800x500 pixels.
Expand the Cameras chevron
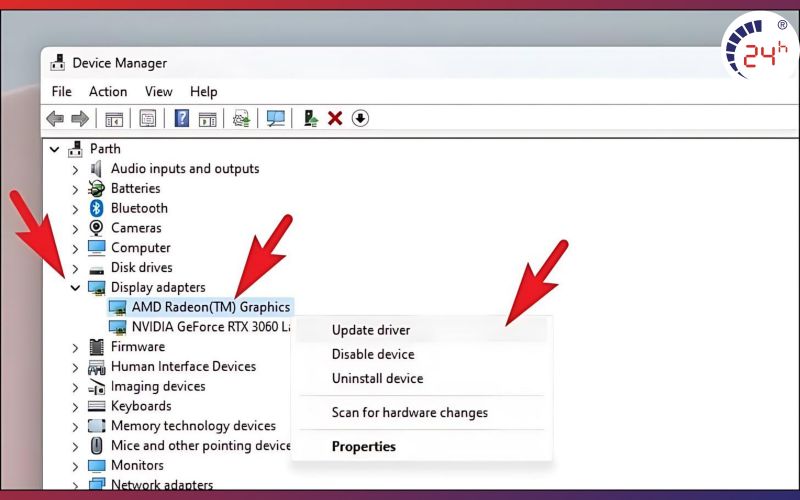point(76,229)
